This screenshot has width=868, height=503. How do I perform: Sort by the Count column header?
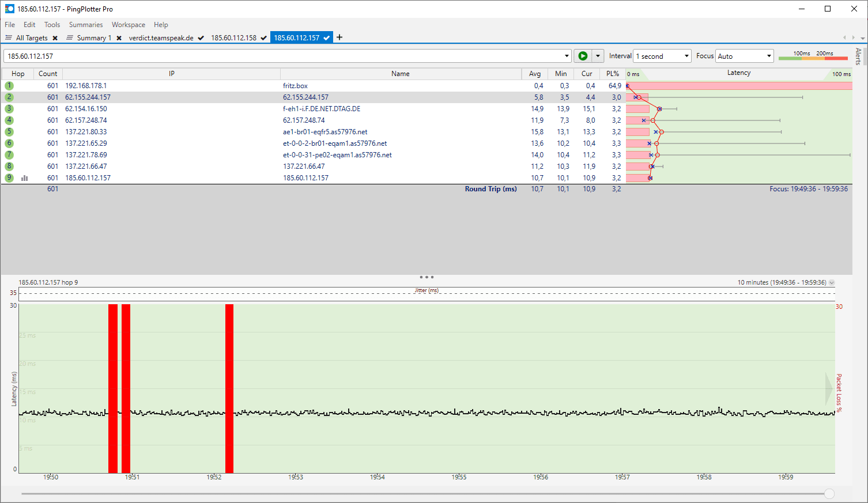(48, 74)
